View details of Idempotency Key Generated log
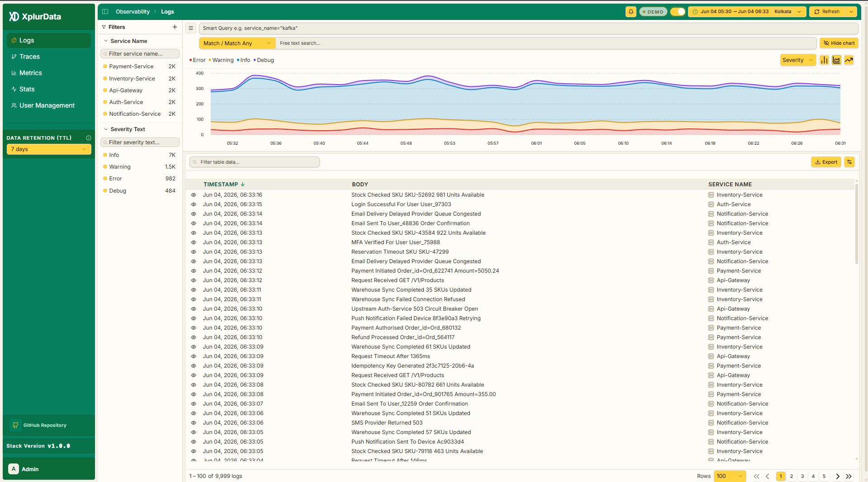 pyautogui.click(x=194, y=366)
